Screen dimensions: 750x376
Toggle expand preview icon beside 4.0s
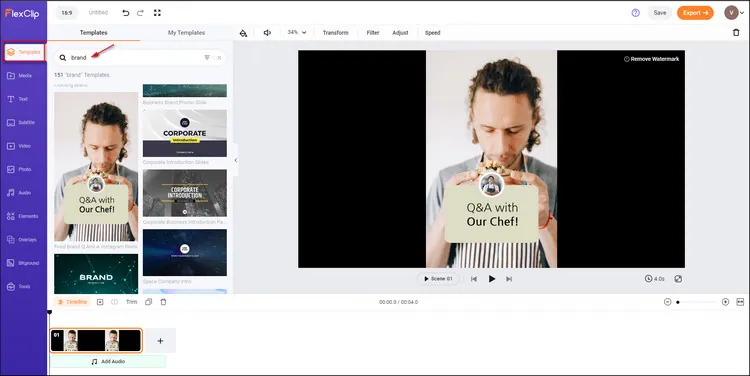click(x=678, y=278)
